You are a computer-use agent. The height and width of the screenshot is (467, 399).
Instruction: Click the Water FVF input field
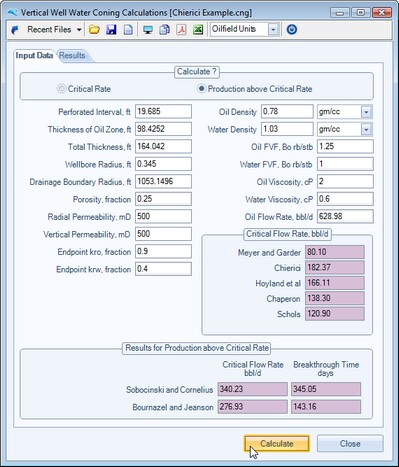pos(345,164)
